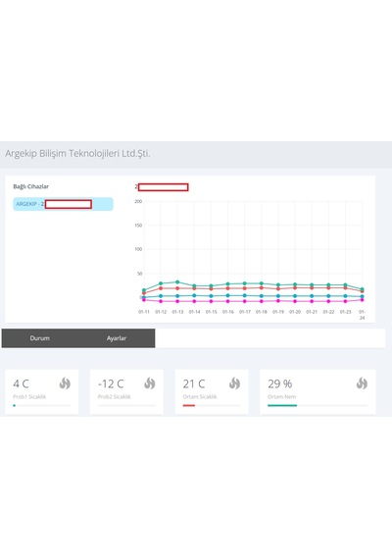Open the Durum tab
The height and width of the screenshot is (559, 392).
(x=39, y=338)
